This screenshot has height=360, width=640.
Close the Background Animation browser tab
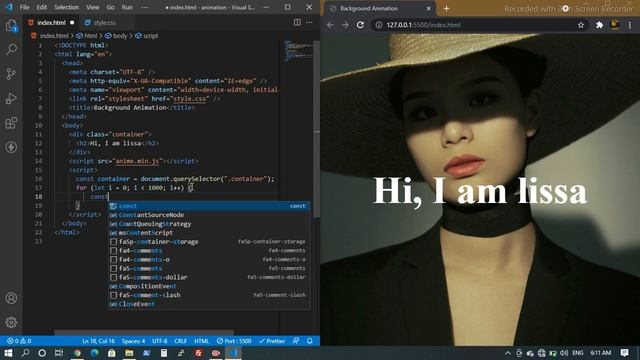pos(429,9)
